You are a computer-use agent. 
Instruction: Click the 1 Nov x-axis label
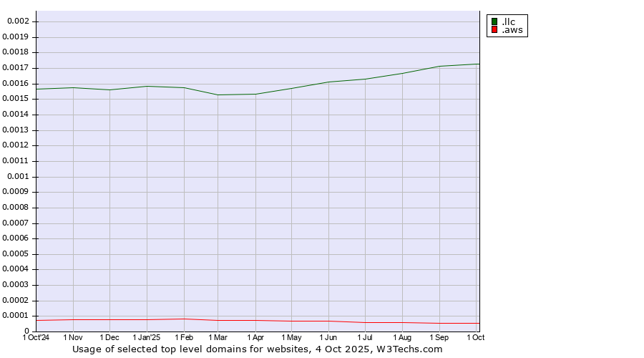click(73, 337)
